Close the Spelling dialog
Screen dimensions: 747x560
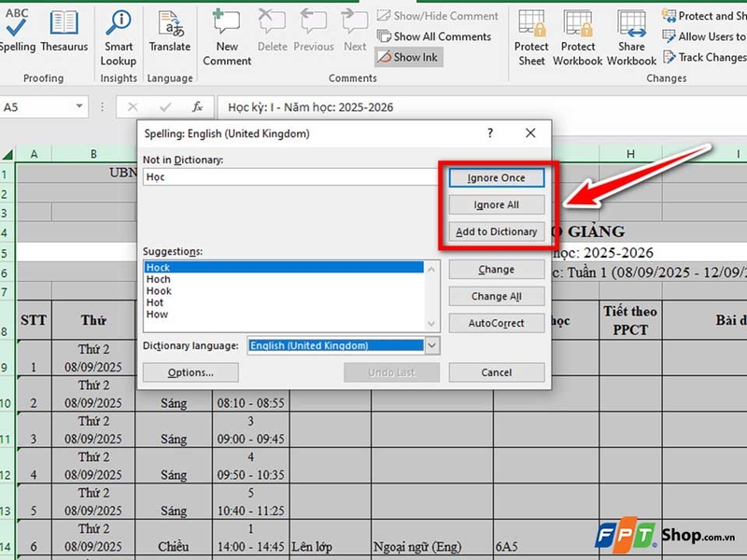(530, 133)
